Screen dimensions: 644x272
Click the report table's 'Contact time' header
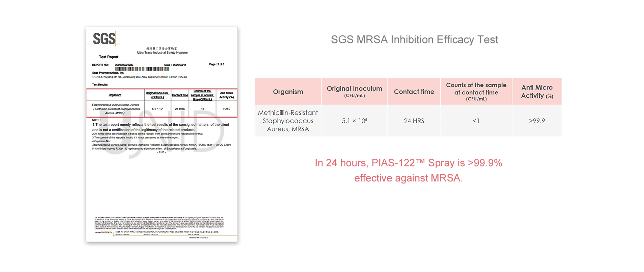point(180,95)
